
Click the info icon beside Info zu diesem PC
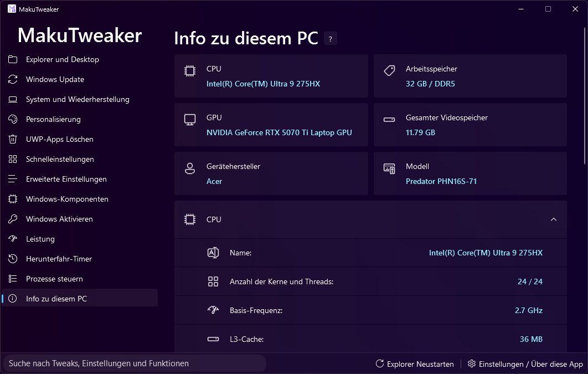coord(13,299)
